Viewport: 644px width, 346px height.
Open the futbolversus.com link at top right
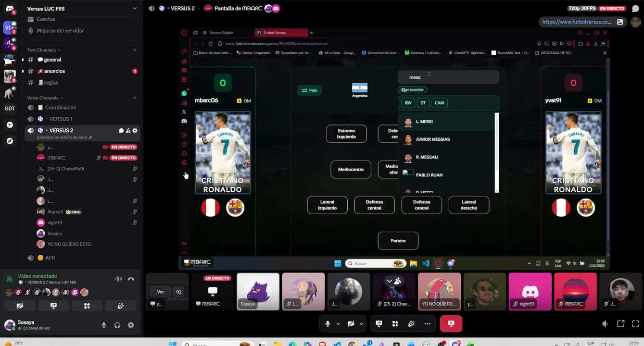coord(577,22)
